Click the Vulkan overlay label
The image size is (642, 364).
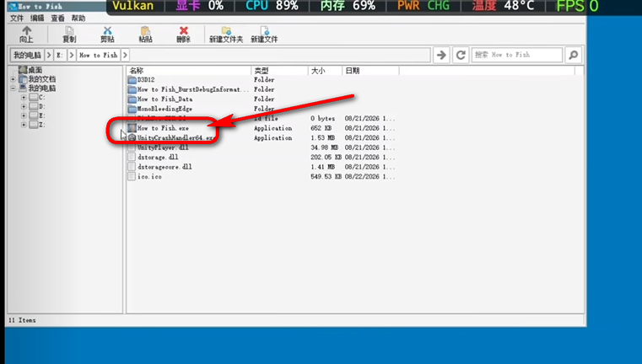(x=133, y=6)
